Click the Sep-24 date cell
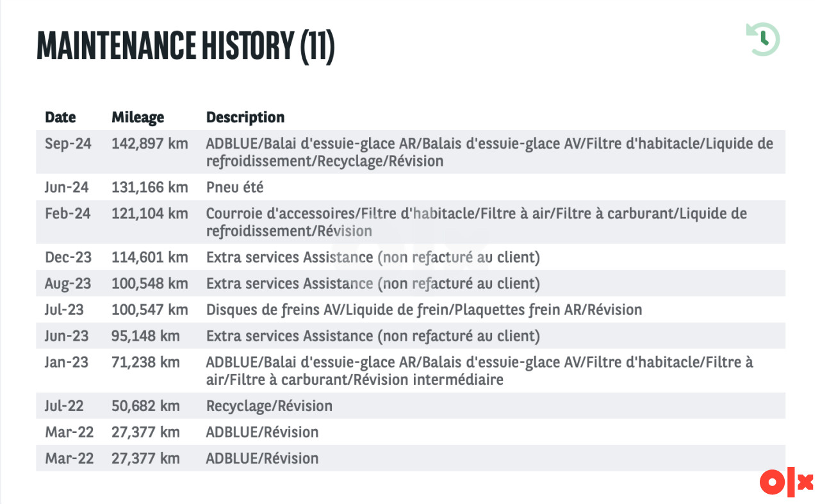Viewport: 820px width, 504px height. pyautogui.click(x=68, y=143)
